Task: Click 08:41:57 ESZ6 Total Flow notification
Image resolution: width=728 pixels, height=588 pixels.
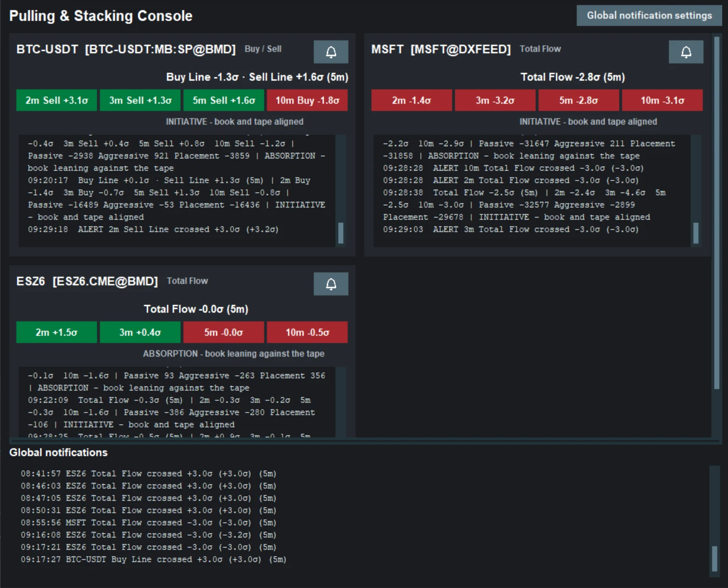Action: click(x=148, y=474)
